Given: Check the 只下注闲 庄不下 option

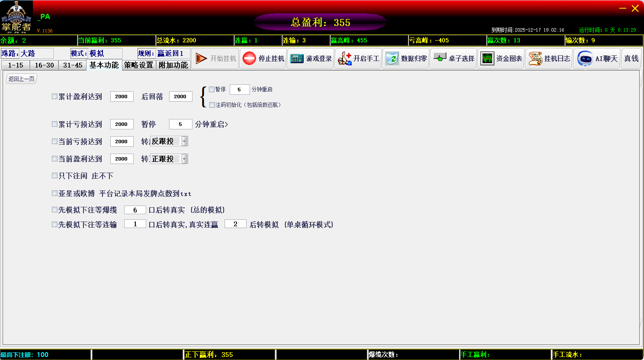Looking at the screenshot, I should 55,176.
